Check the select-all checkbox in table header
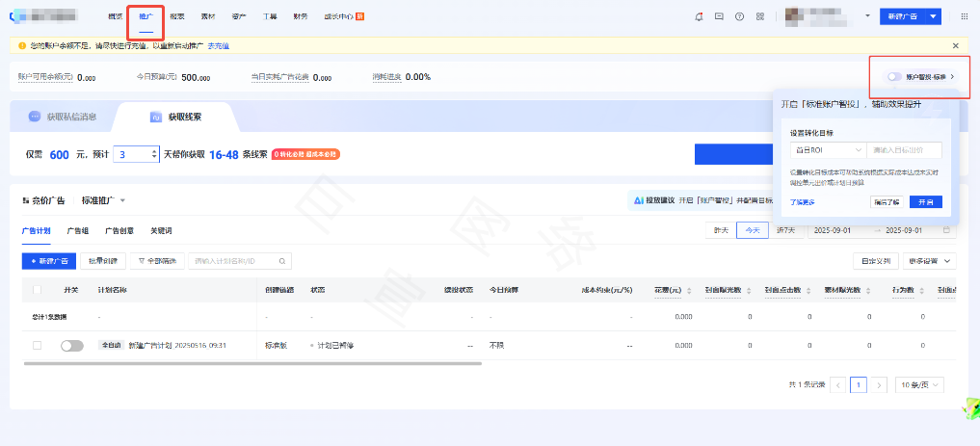 [x=37, y=291]
